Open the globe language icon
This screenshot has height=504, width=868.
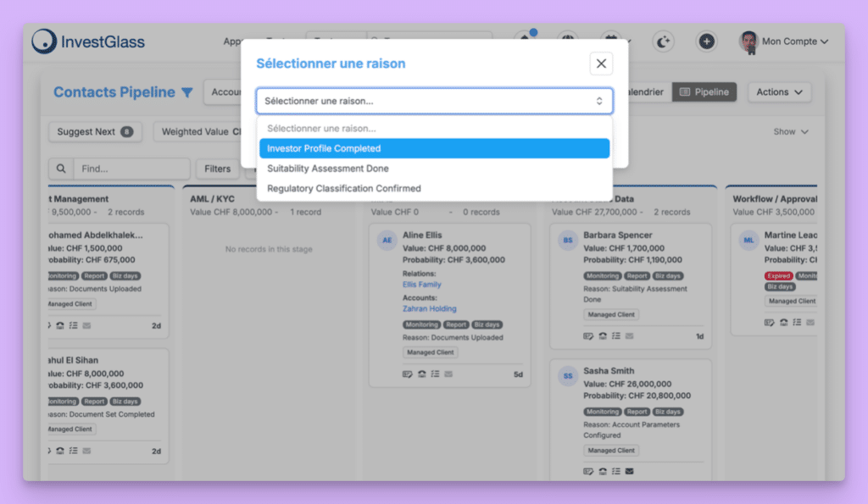pos(567,41)
